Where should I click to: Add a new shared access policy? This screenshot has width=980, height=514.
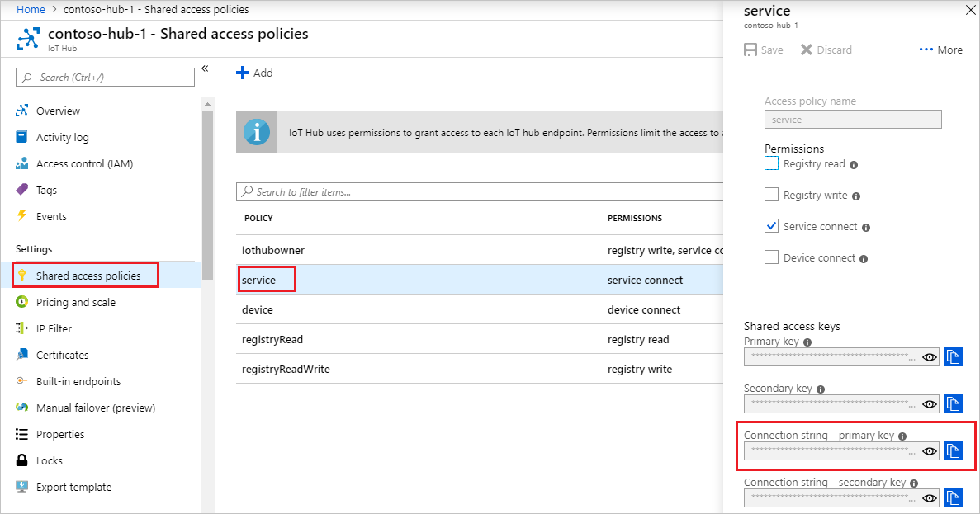(254, 73)
